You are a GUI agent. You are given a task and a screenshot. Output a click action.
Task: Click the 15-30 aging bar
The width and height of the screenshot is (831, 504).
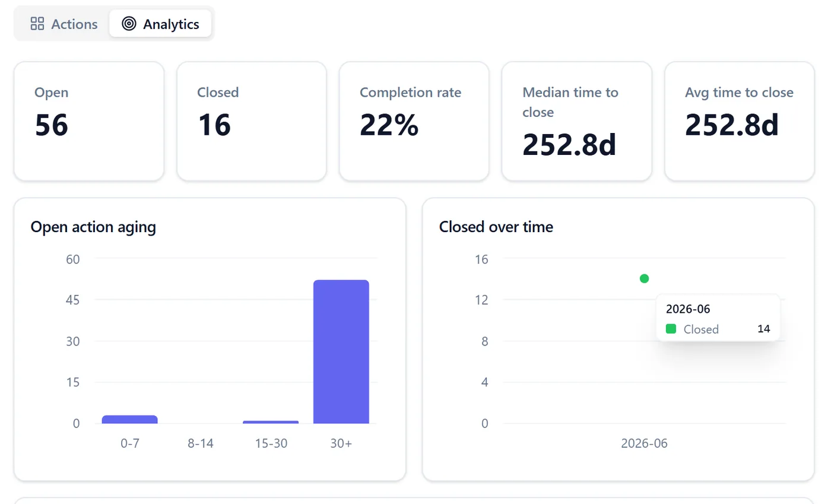coord(271,422)
